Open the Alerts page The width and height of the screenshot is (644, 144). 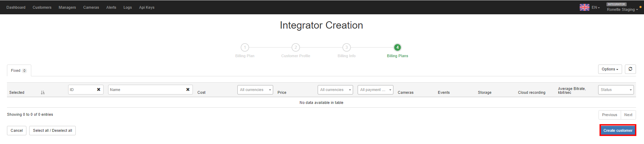[x=111, y=7]
